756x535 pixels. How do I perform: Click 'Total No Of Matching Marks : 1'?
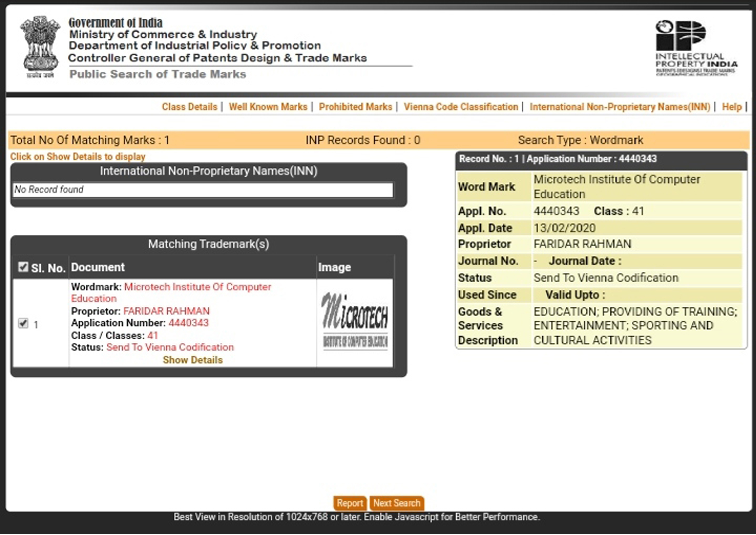click(x=90, y=140)
